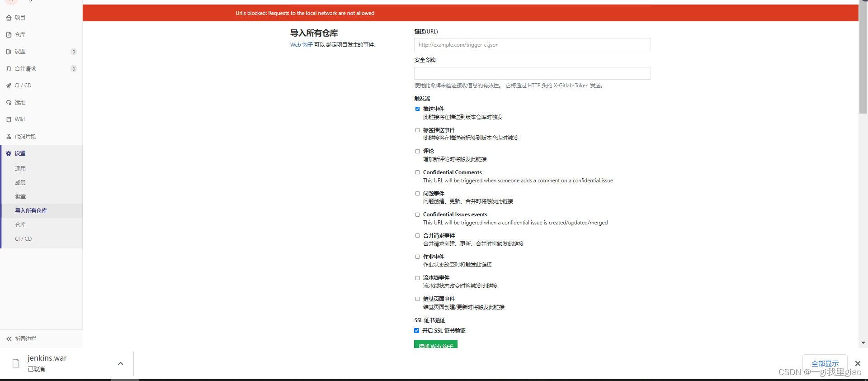
Task: Open 议题 in the sidebar
Action: pos(20,52)
